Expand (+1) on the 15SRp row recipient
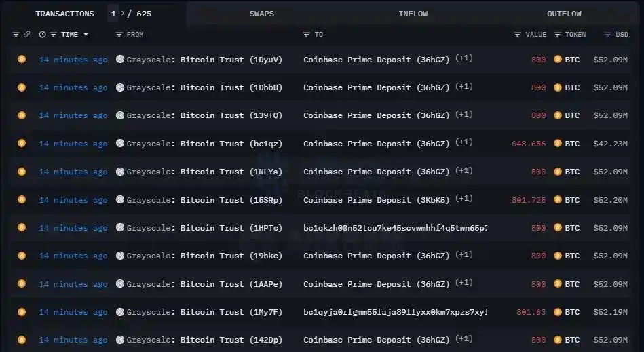 click(x=463, y=199)
